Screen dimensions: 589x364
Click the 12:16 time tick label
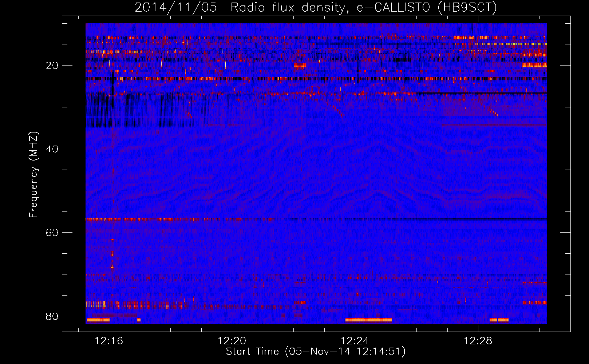[x=109, y=341]
